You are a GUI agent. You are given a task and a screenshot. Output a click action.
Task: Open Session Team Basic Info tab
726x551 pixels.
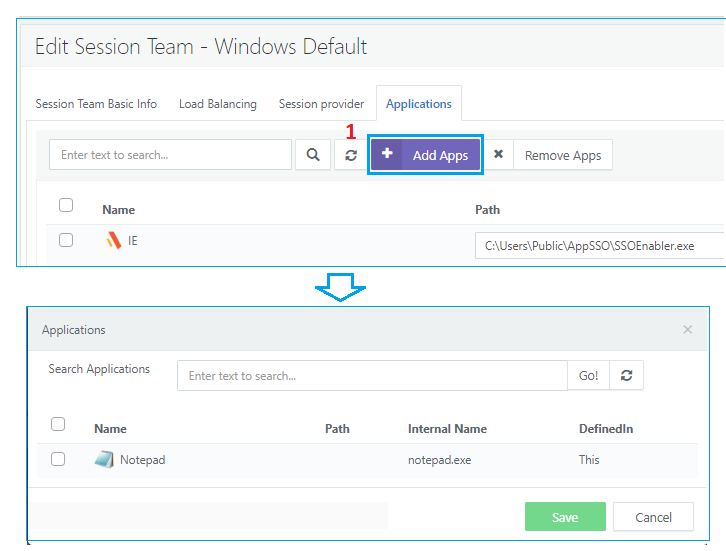(96, 104)
